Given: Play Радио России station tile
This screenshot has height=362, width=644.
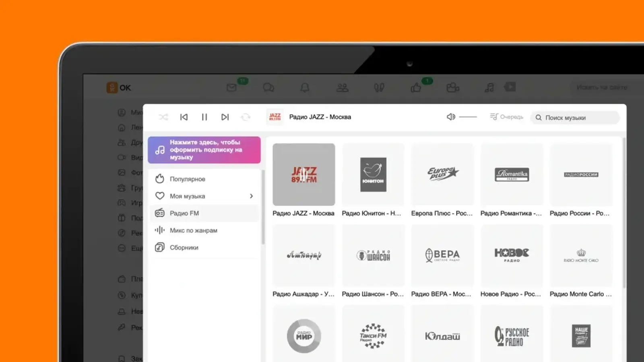Looking at the screenshot, I should pyautogui.click(x=581, y=175).
